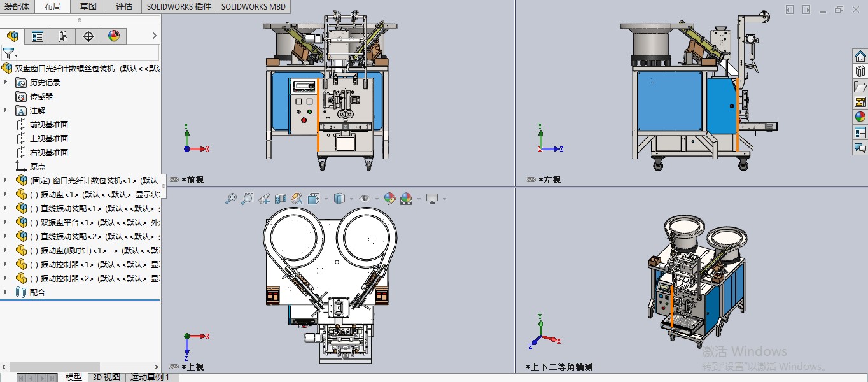Select root assembly 双盘窗口光纤计数螺丝包装机

click(81, 68)
